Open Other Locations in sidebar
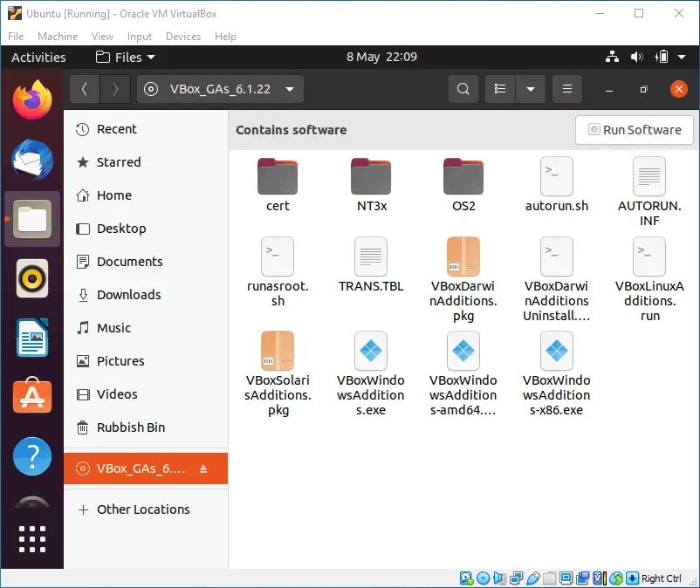700x588 pixels. pyautogui.click(x=146, y=509)
